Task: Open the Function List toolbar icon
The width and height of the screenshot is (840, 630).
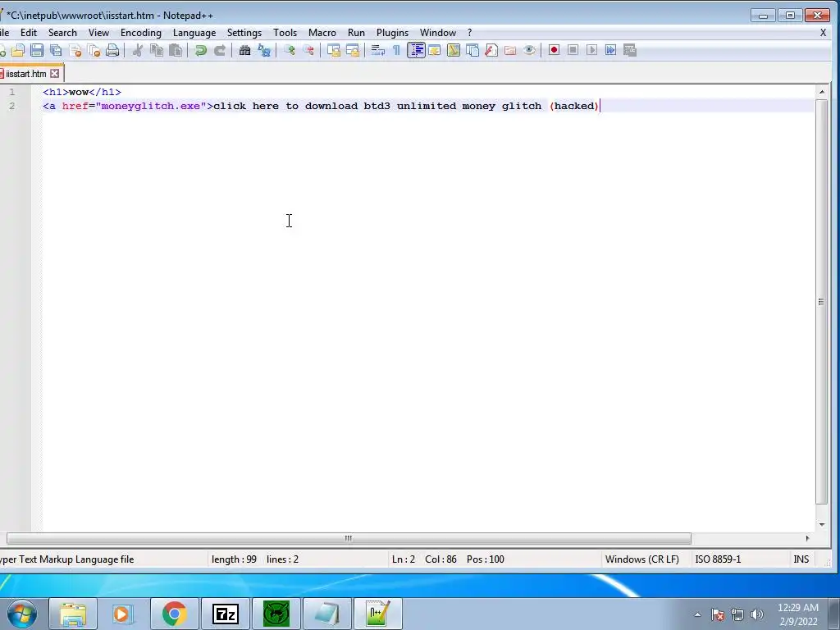Action: point(491,50)
